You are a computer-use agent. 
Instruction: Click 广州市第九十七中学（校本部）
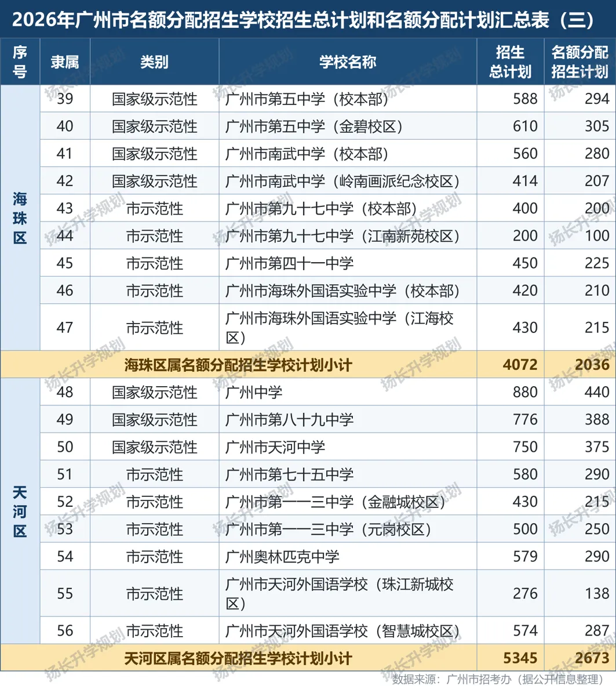[x=320, y=209]
